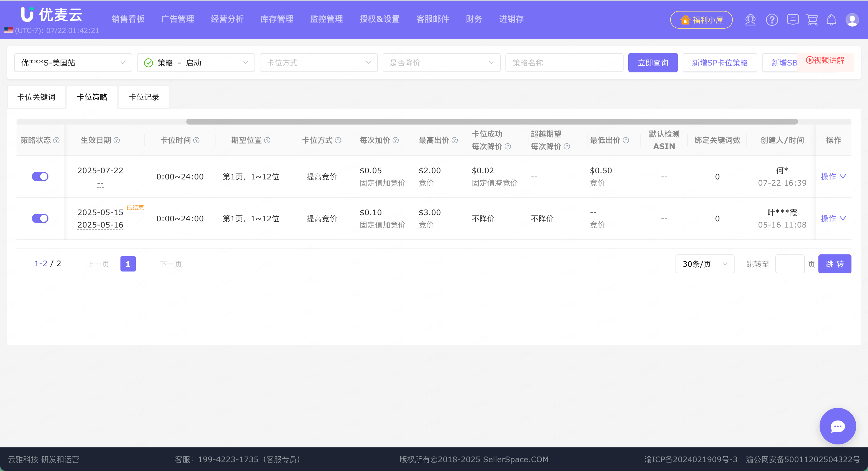Image resolution: width=868 pixels, height=471 pixels.
Task: Change page size via the 30条/页 dropdown
Action: 704,264
